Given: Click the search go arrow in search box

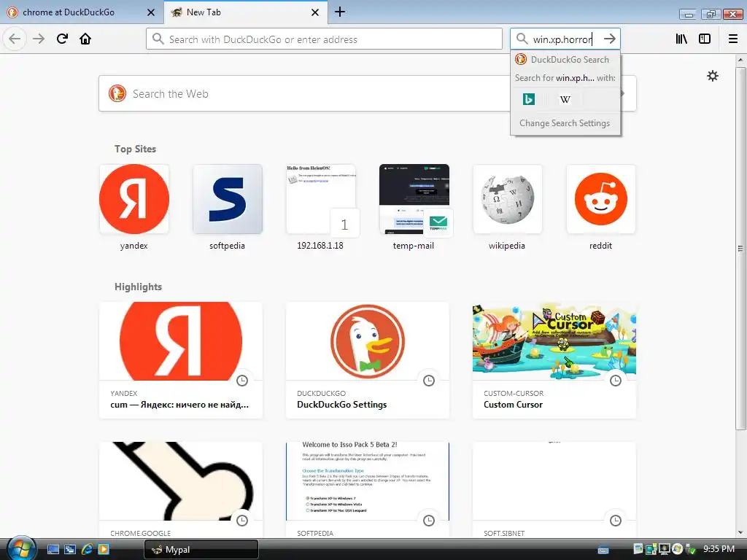Looking at the screenshot, I should (609, 39).
